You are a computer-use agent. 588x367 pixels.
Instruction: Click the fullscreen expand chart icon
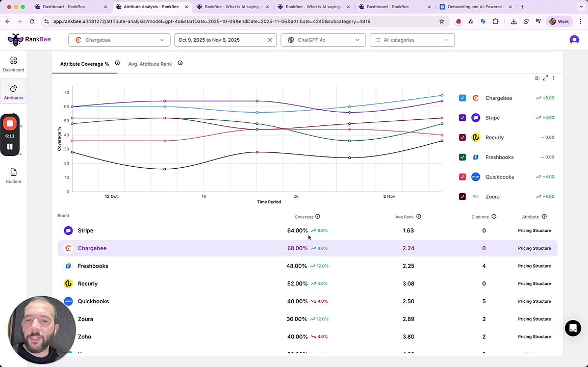545,78
